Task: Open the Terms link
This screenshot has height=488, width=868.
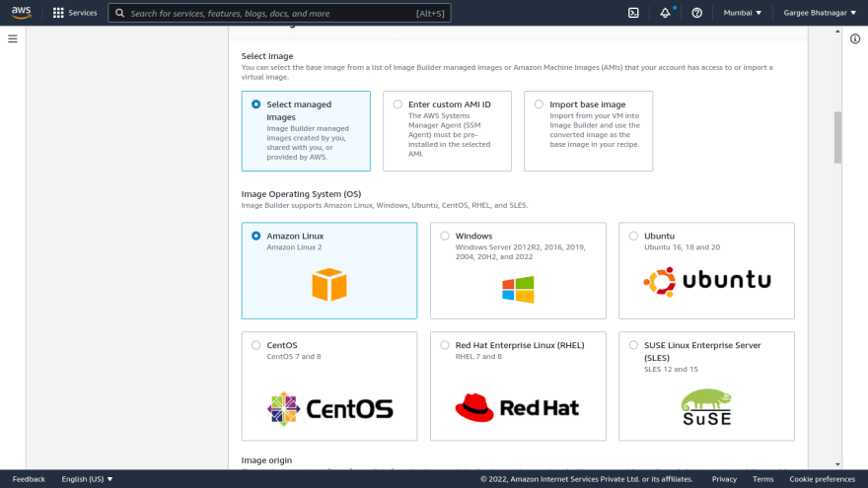Action: 762,479
